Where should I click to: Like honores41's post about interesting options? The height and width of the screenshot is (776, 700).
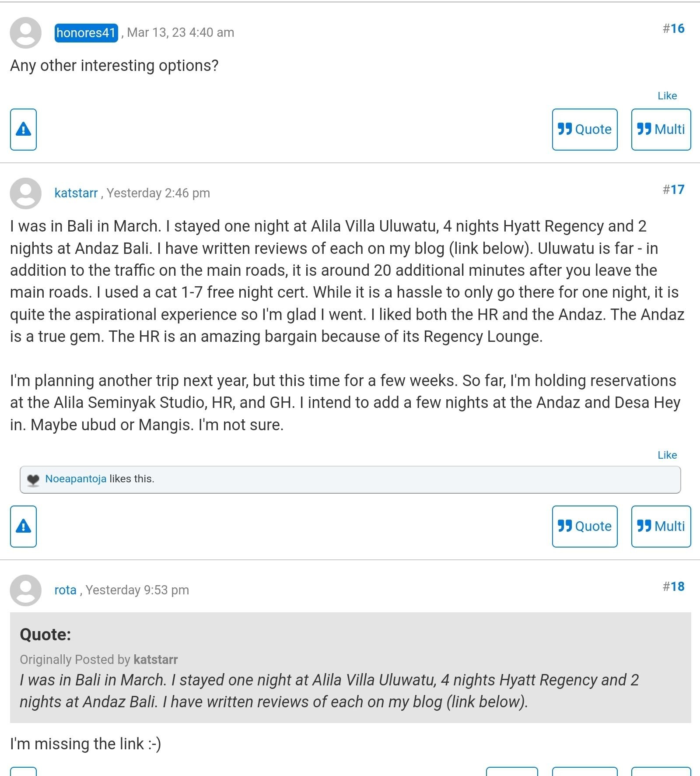tap(667, 96)
